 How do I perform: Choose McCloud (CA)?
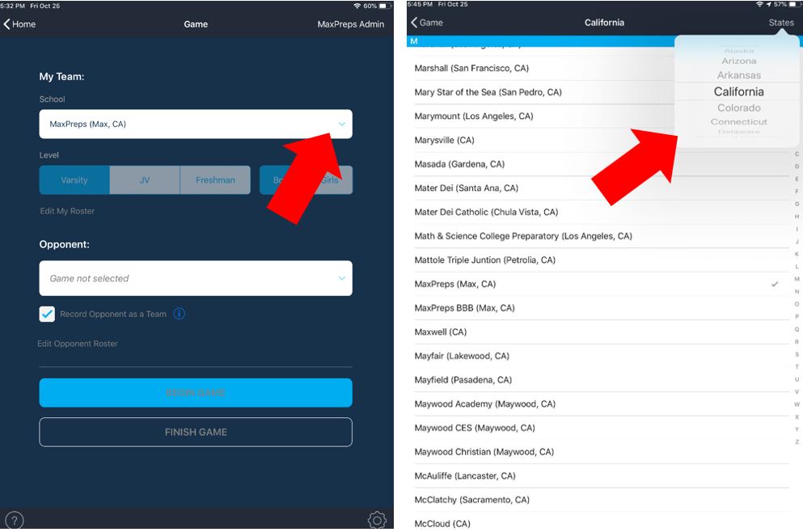coord(600,522)
